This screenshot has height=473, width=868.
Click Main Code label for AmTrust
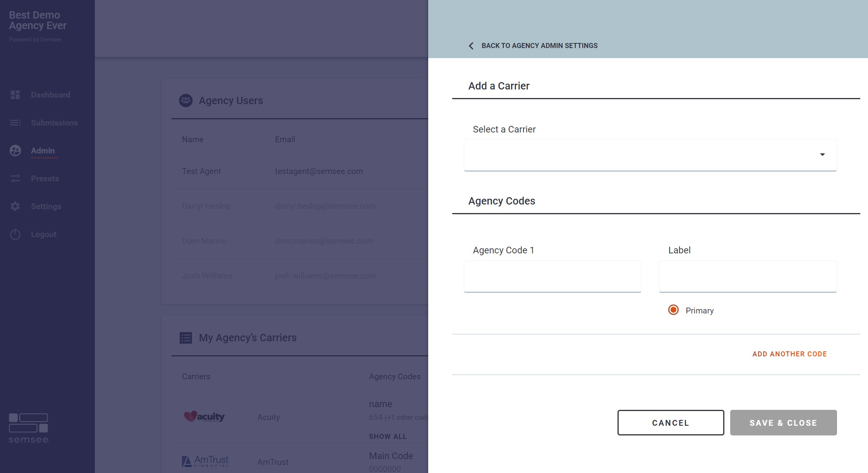click(391, 456)
